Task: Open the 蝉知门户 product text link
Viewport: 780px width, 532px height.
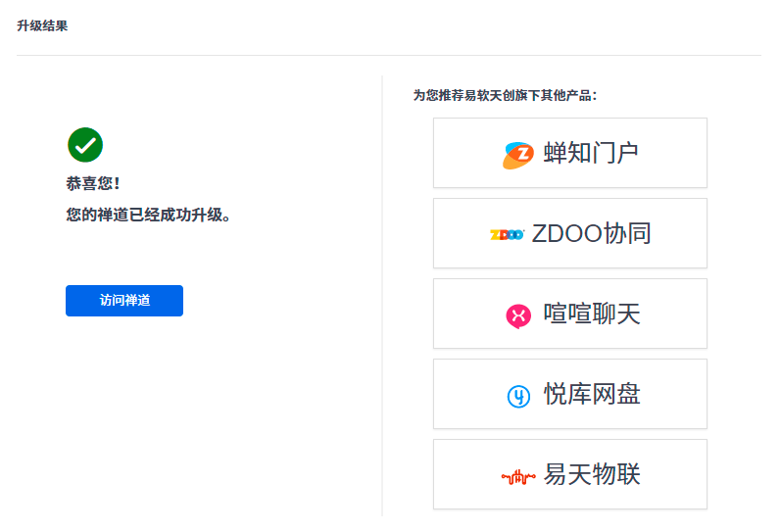Action: [591, 153]
